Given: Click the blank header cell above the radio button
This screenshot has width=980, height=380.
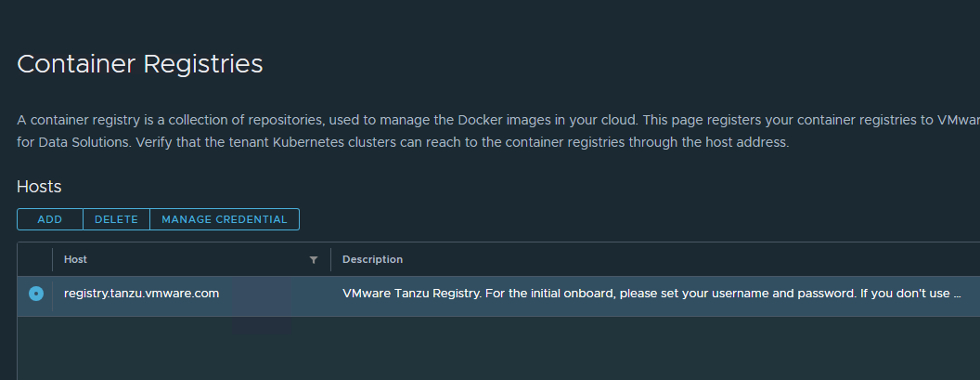Looking at the screenshot, I should [35, 260].
